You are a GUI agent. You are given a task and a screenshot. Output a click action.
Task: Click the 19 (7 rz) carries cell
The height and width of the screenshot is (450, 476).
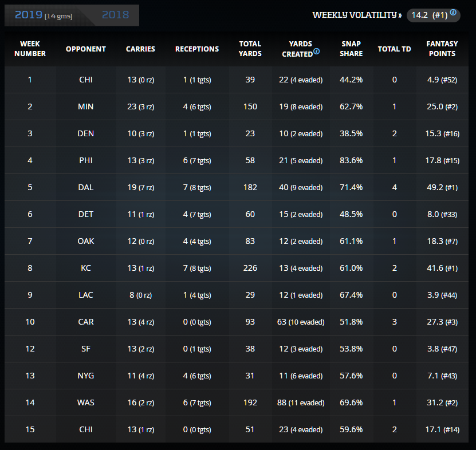pos(140,187)
